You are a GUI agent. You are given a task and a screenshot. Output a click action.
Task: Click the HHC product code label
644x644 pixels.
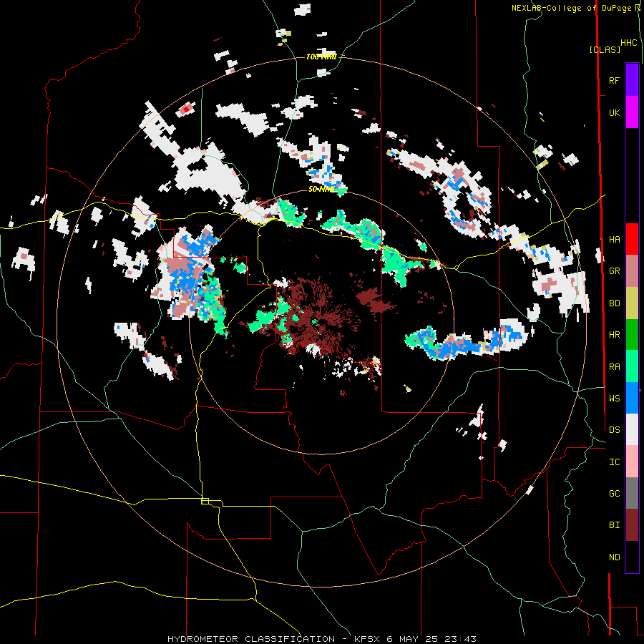628,43
